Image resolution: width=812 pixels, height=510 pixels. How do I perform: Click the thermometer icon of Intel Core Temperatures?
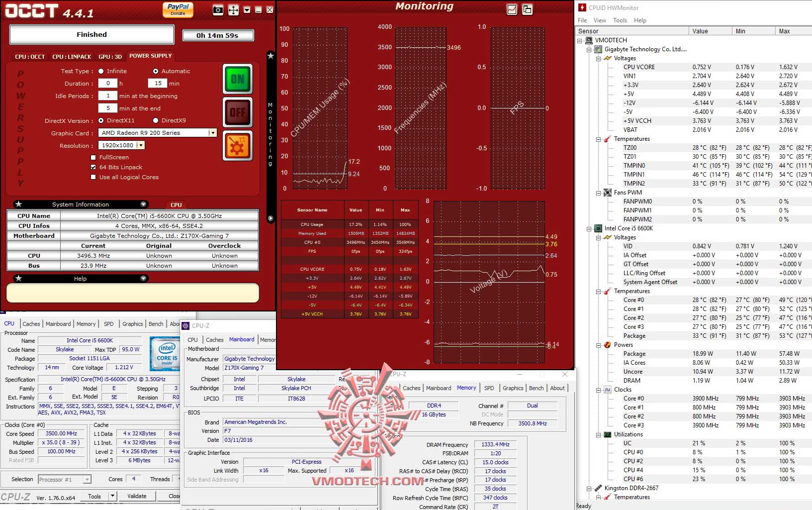point(607,291)
